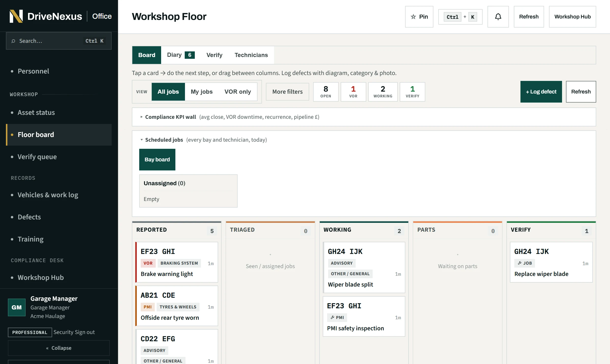This screenshot has height=364, width=610.
Task: Click the GM avatar badge
Action: coord(17,307)
